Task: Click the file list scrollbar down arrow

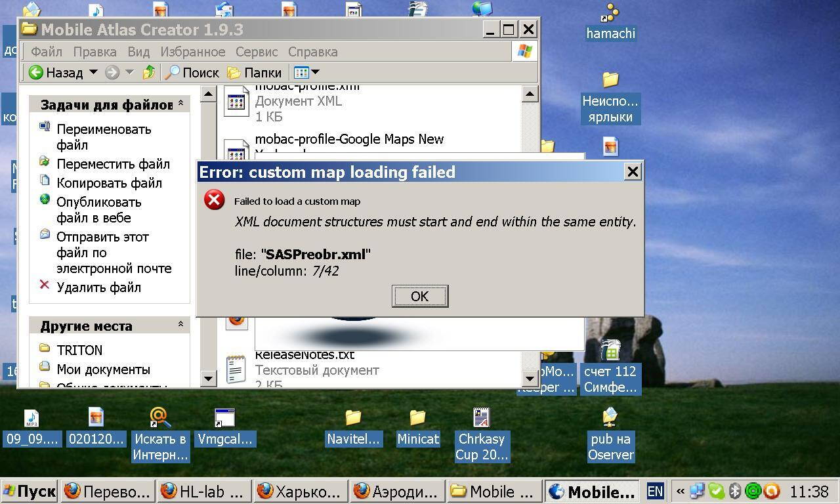Action: pyautogui.click(x=530, y=377)
